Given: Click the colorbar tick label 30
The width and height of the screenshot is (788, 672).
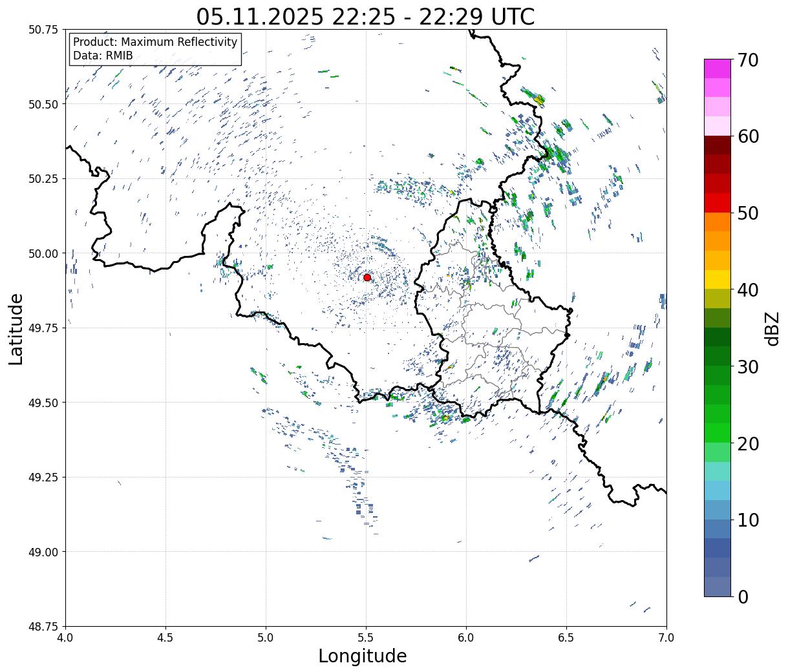Looking at the screenshot, I should click(748, 366).
